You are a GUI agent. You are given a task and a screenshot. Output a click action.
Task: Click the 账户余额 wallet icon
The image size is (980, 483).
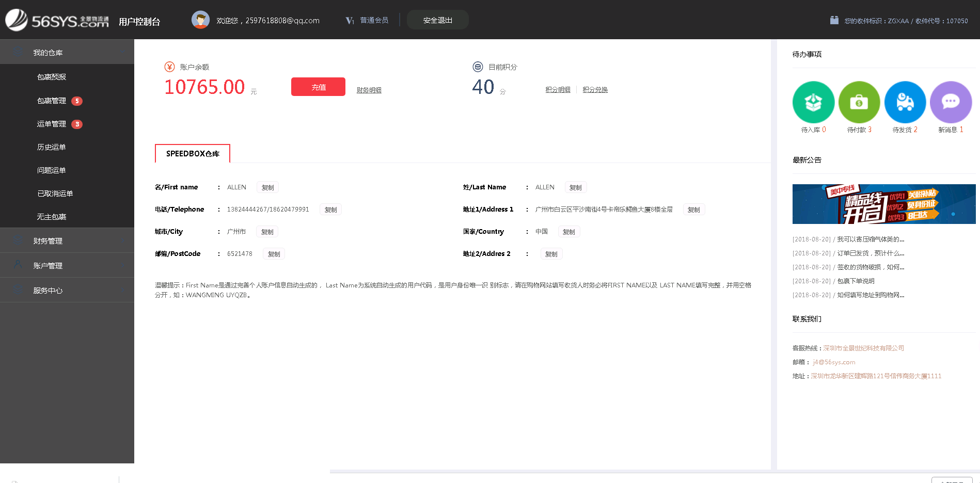click(x=168, y=67)
